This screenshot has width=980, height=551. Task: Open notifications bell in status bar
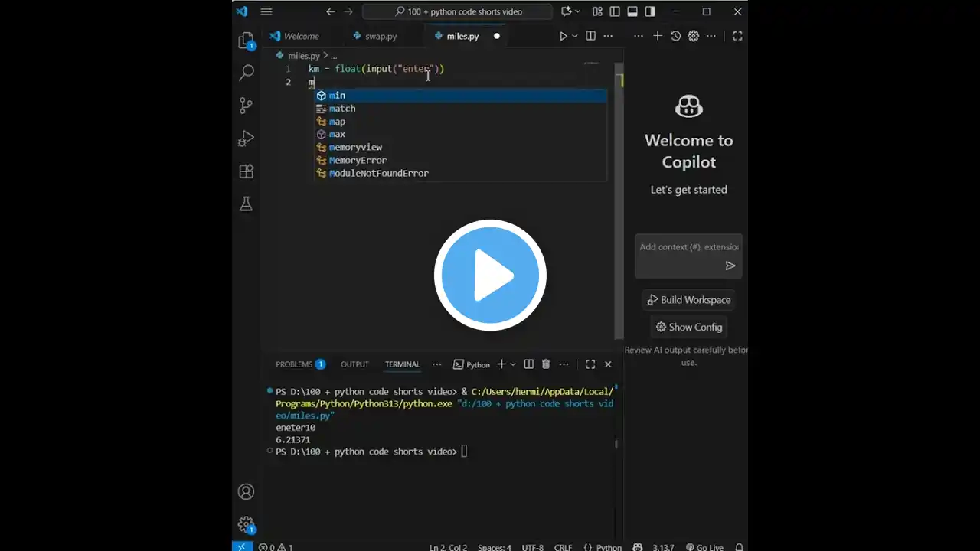pyautogui.click(x=739, y=547)
